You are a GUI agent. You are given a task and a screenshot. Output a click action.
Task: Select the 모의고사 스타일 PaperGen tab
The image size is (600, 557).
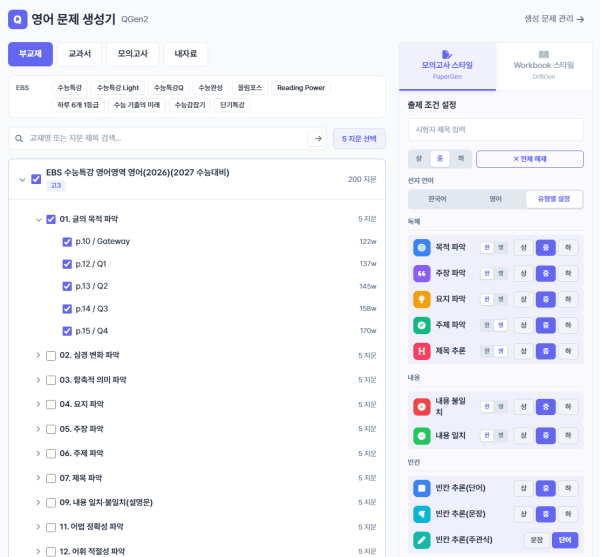447,66
